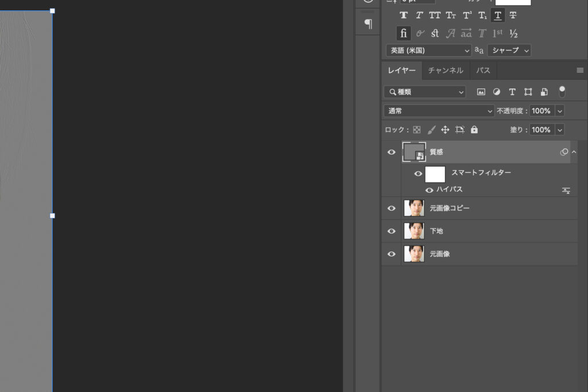Image resolution: width=588 pixels, height=392 pixels.
Task: Toggle layer filtering on/off switch
Action: 562,91
